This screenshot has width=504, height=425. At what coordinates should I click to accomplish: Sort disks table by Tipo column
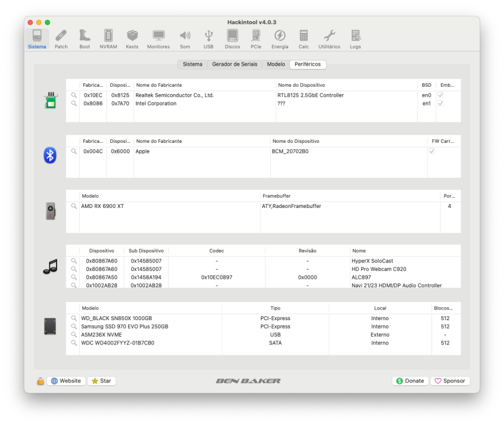pos(275,308)
